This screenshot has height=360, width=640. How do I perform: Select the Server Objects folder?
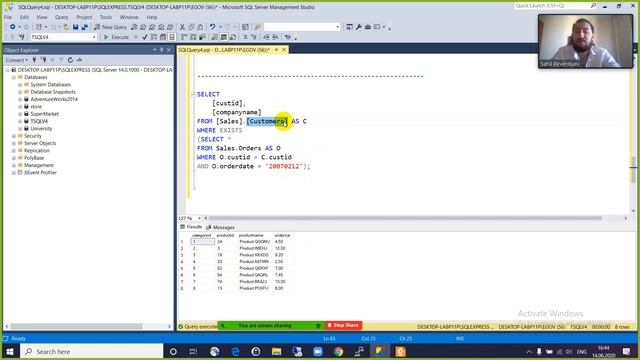40,143
